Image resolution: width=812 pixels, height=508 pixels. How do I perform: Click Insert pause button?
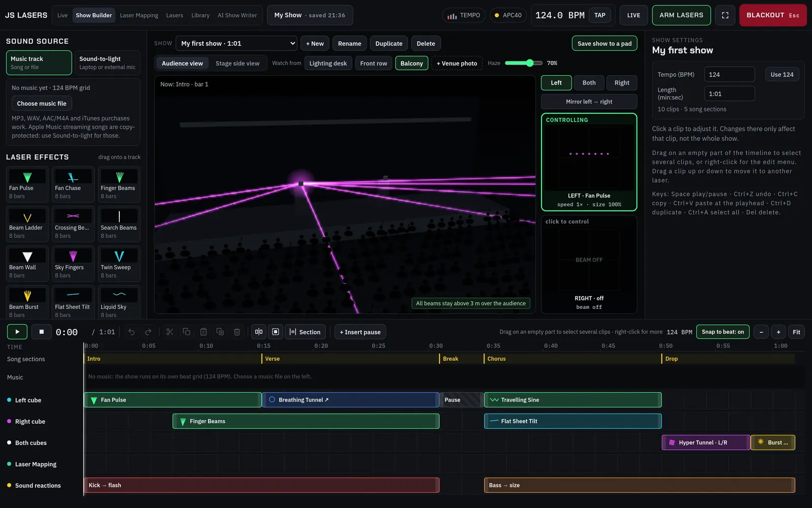pyautogui.click(x=360, y=332)
